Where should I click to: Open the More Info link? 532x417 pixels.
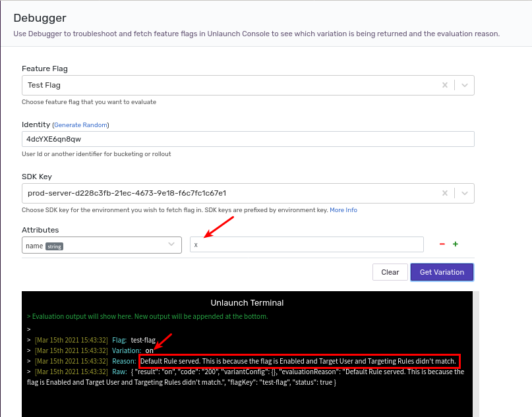pyautogui.click(x=343, y=210)
